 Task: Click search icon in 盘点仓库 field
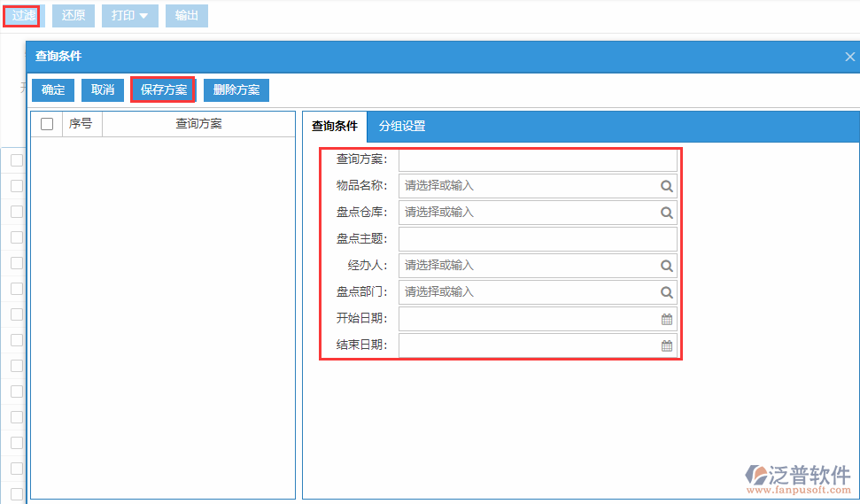pos(666,213)
